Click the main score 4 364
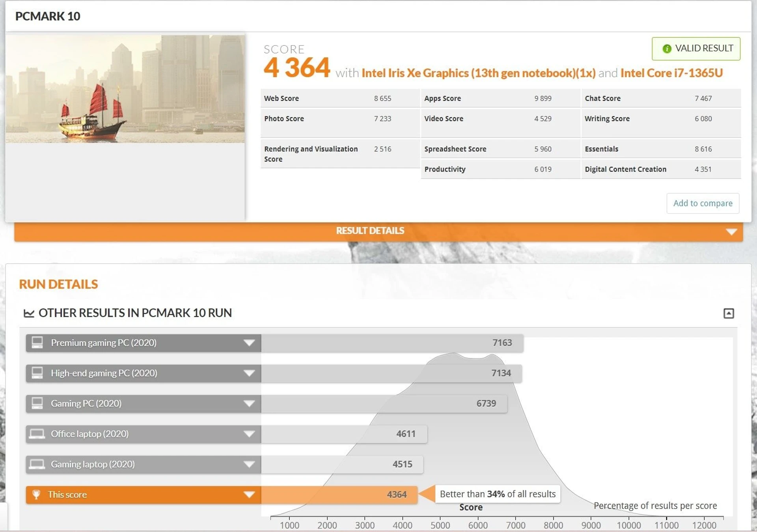 pyautogui.click(x=297, y=67)
